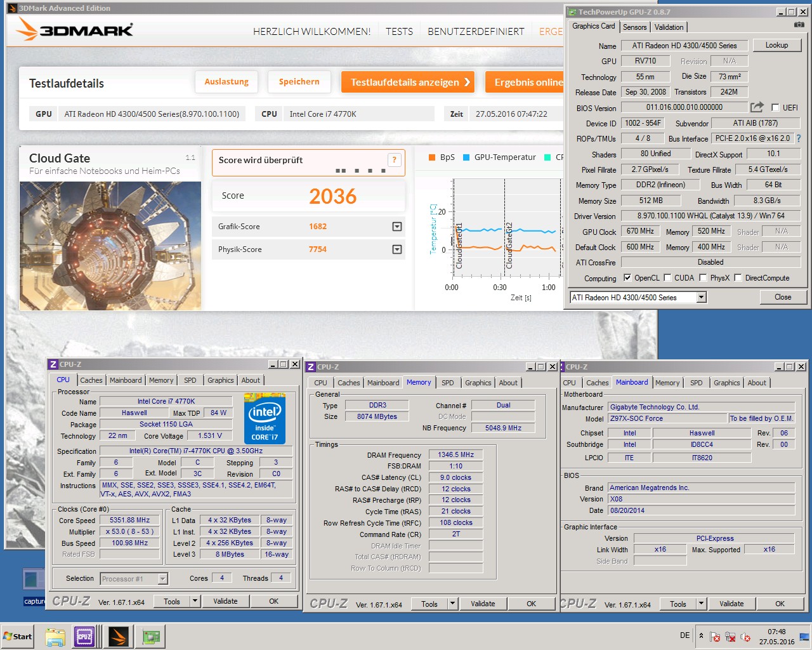Switch to the Sensors tab in GPU-Z
This screenshot has width=812, height=650.
coord(635,27)
